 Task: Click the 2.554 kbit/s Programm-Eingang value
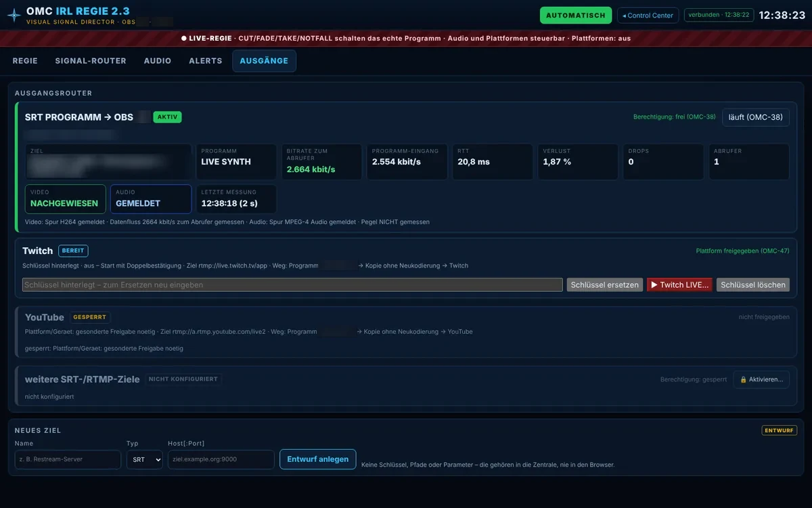coord(397,162)
